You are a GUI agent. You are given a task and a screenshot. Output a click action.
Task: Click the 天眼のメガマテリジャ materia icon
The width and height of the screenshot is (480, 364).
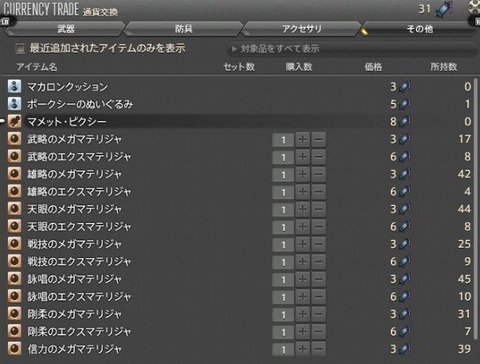tap(14, 209)
